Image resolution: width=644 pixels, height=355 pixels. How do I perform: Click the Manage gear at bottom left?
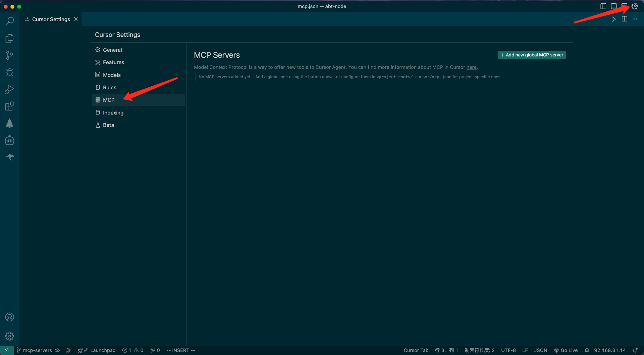10,336
